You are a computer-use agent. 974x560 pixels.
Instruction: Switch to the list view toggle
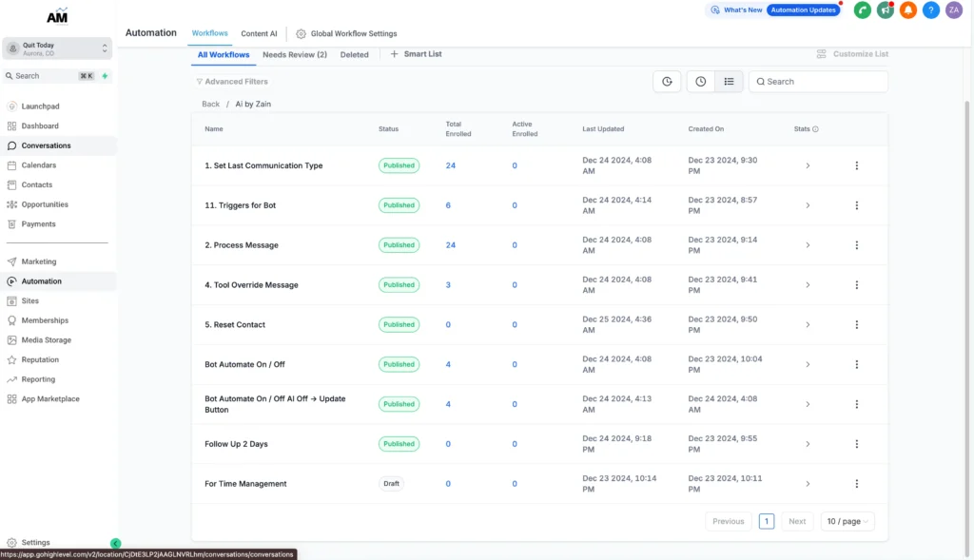pos(729,82)
